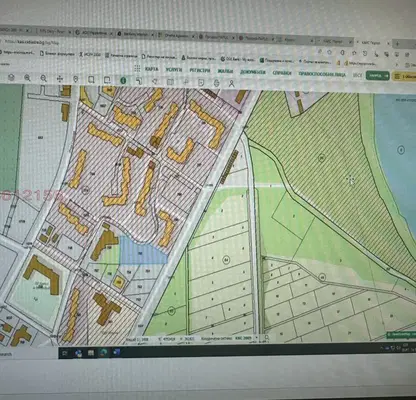This screenshot has height=400, width=416.
Task: Open the ПРАВОСПОСОБНИ ЛИЦА menu
Action: point(322,74)
